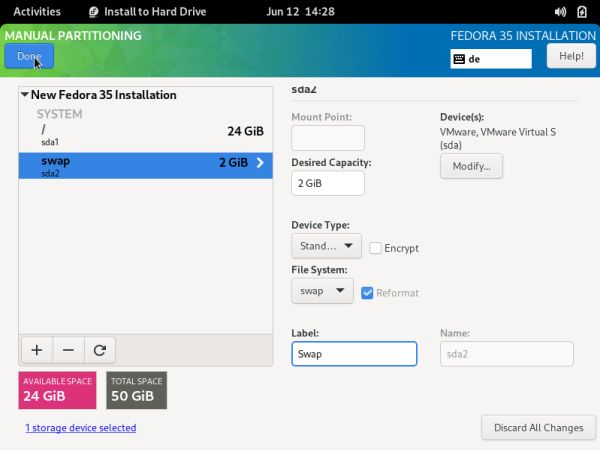Reload storage configuration with refresh icon

(x=100, y=350)
